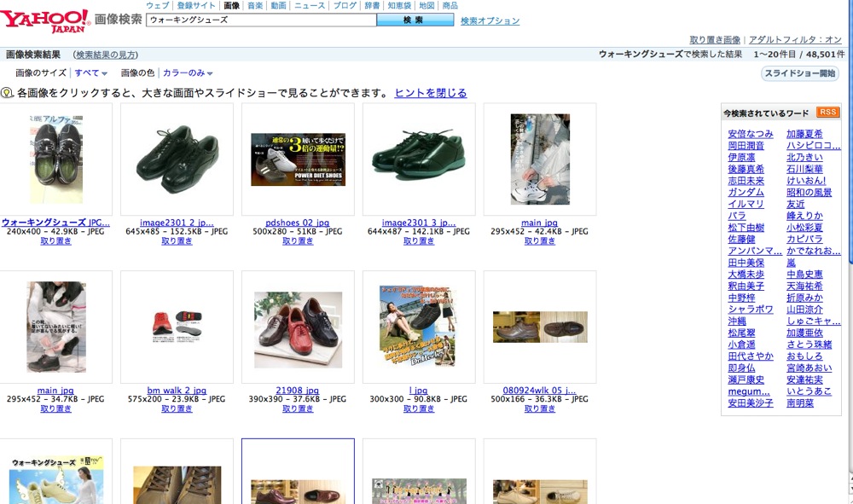The image size is (853, 504).
Task: Open the 検索結果の見方 help link
Action: [106, 55]
